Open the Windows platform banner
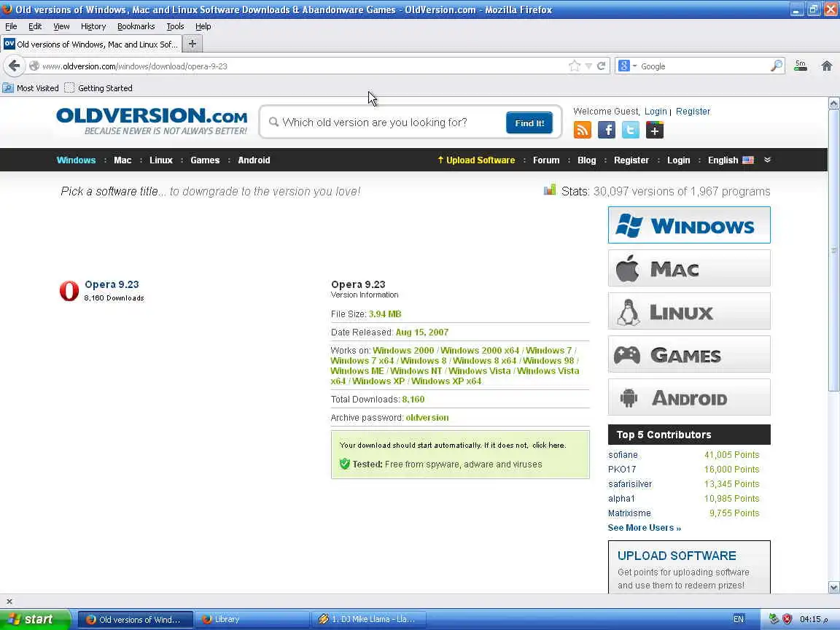This screenshot has height=630, width=840. pos(689,225)
